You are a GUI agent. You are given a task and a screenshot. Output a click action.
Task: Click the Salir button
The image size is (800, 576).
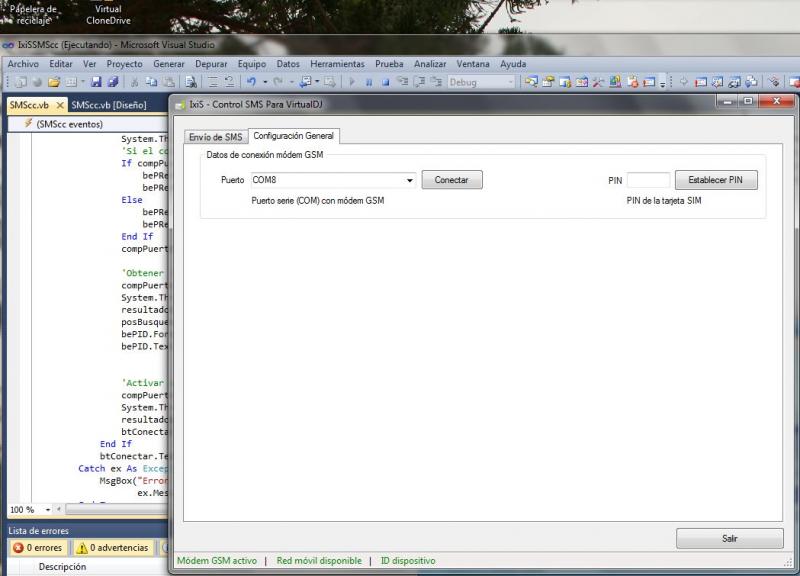[x=729, y=538]
